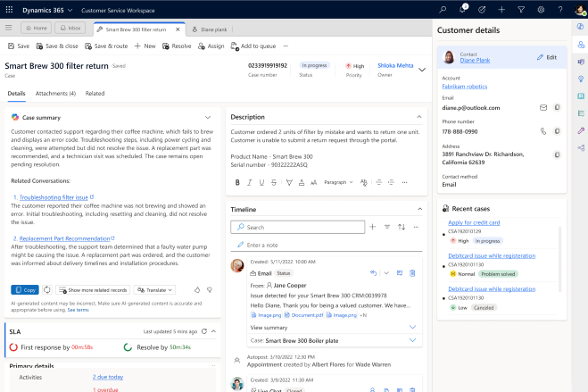Select the Attachments (4) tab
588x392 pixels.
[x=55, y=94]
